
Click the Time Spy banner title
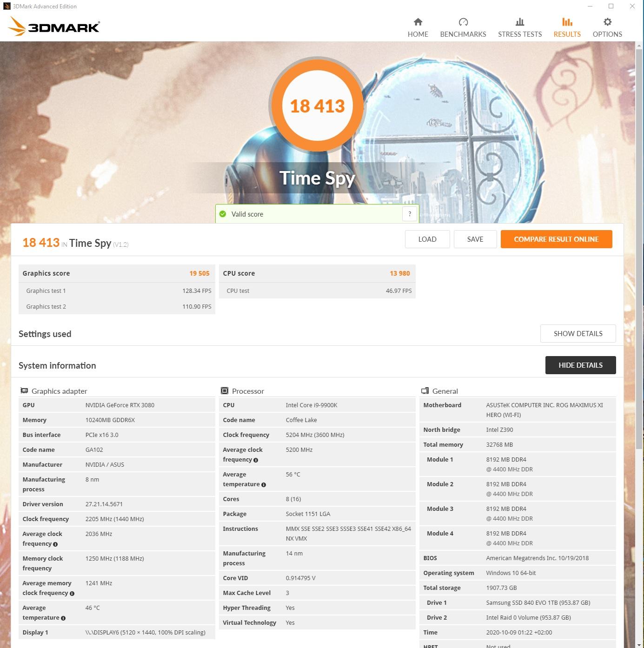click(x=317, y=178)
